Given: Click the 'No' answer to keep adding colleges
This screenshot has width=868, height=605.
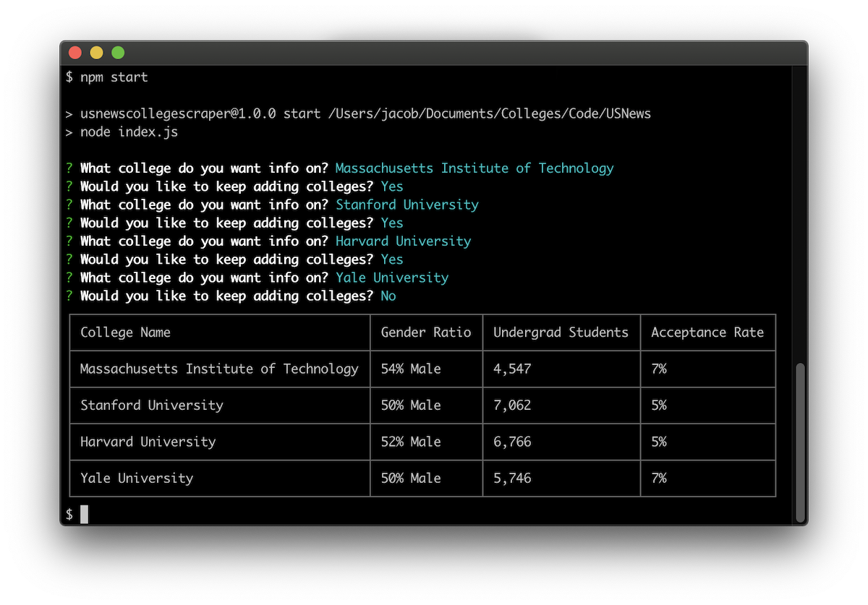Looking at the screenshot, I should [x=388, y=296].
